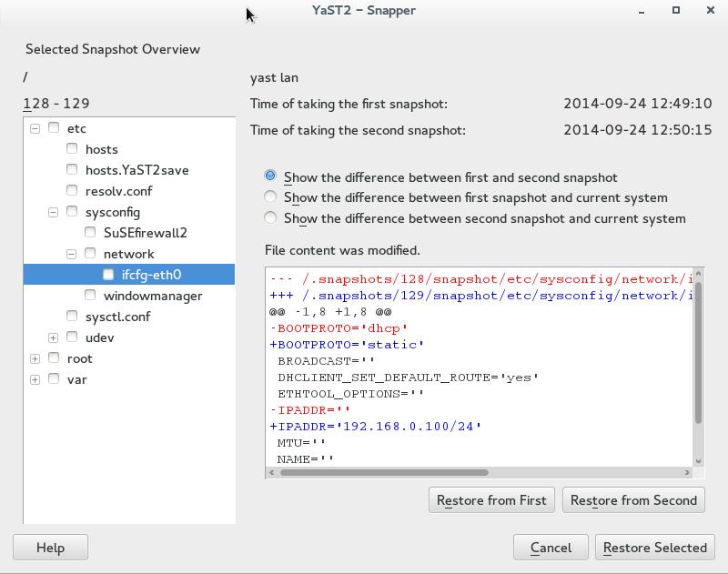This screenshot has width=728, height=574.
Task: Minimize the YaST2 Snapper window
Action: (642, 11)
